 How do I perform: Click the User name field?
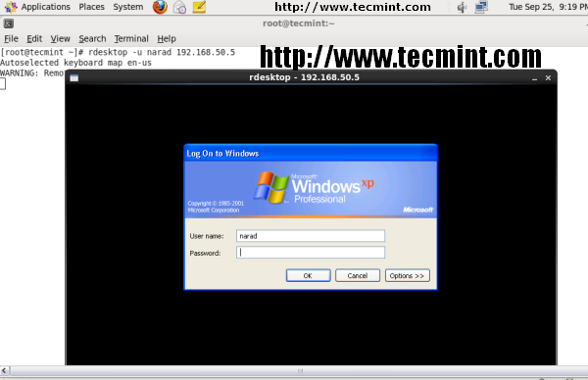click(x=311, y=236)
